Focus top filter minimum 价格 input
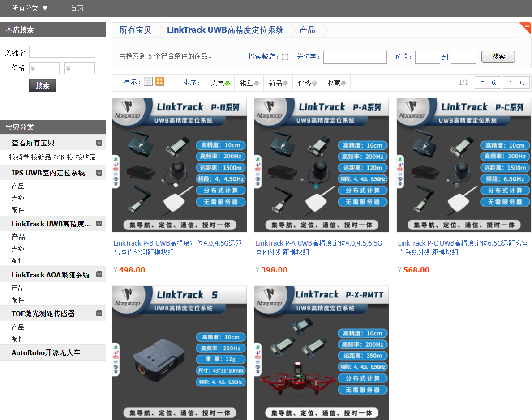Viewport: 532px width, 420px height. pos(428,57)
